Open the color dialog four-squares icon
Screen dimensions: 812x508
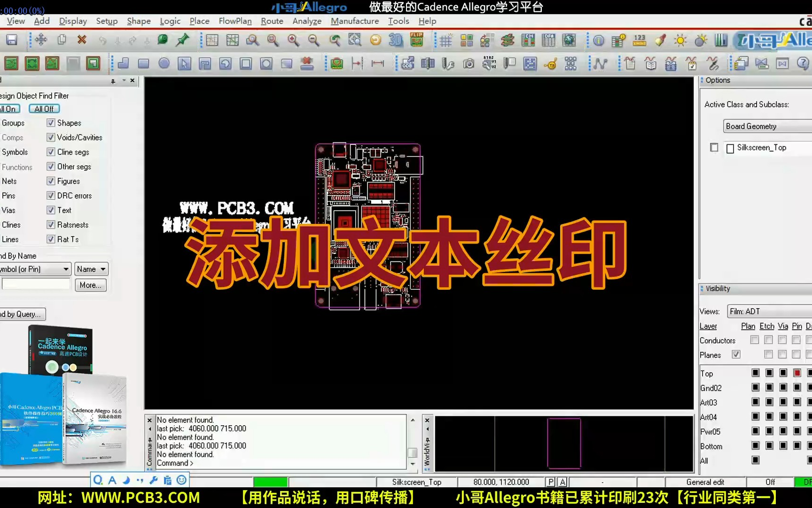[x=467, y=40]
